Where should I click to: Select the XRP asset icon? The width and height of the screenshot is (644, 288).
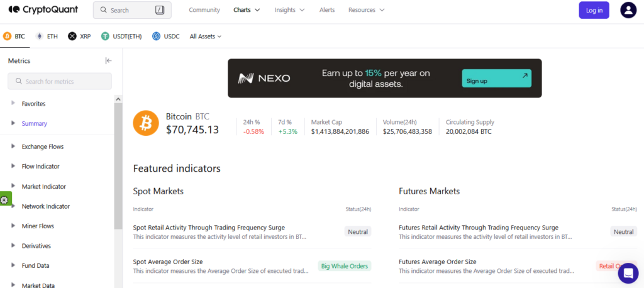point(72,36)
